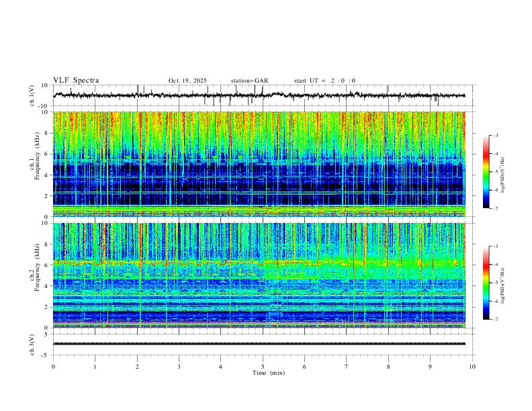Click the "start UT = 2 :0 :0" text

(x=324, y=81)
